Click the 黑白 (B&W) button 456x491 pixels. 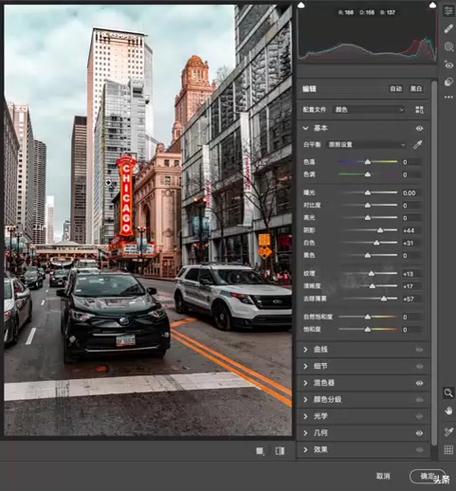416,89
